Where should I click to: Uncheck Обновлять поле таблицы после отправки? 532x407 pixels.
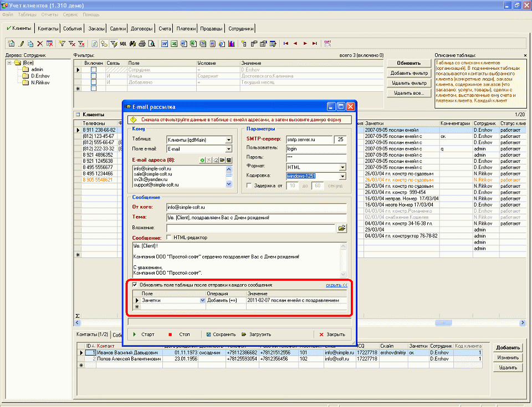coord(134,285)
